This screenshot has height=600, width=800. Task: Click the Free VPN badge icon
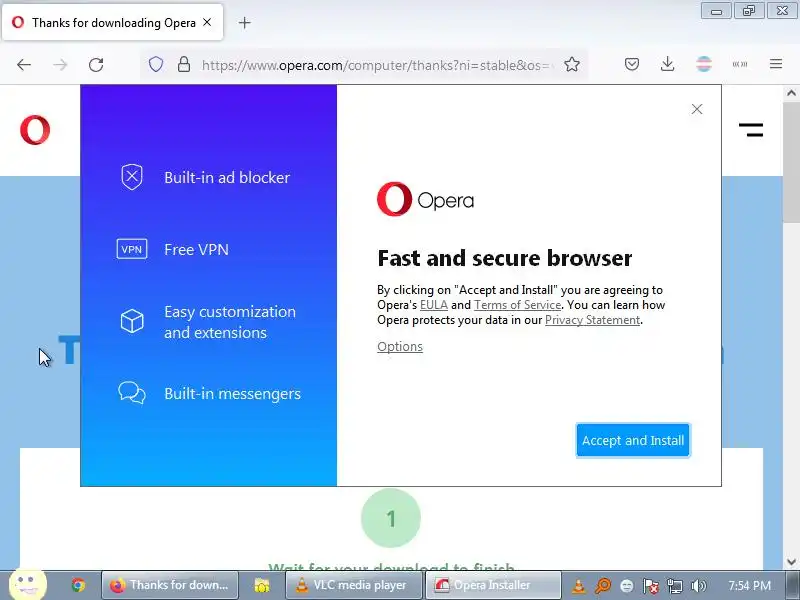(x=132, y=249)
